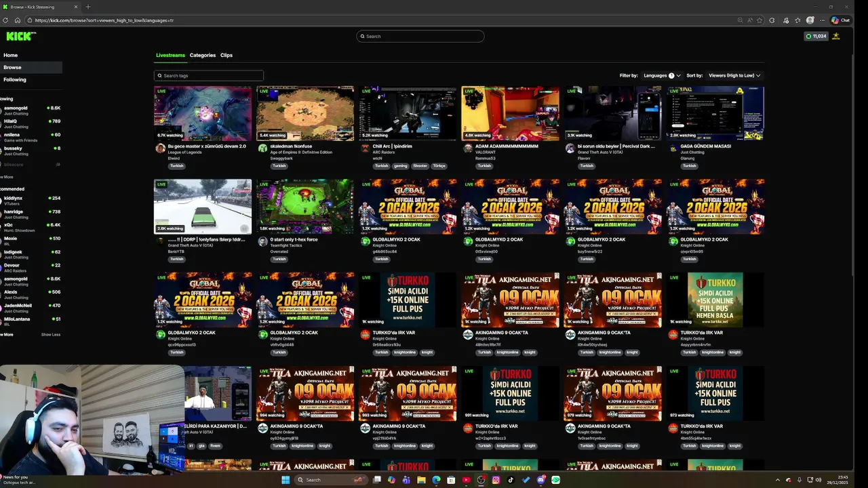Open ADAM ADAMMMMMM Valorant thumbnail

(x=510, y=113)
